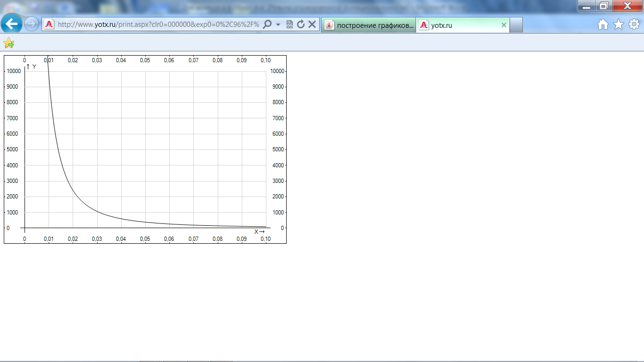Open the Favorites star panel
Image resolution: width=644 pixels, height=362 pixels.
coord(619,25)
